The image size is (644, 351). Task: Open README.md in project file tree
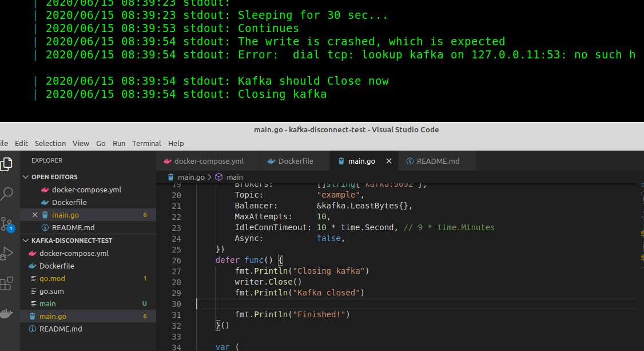(x=61, y=329)
